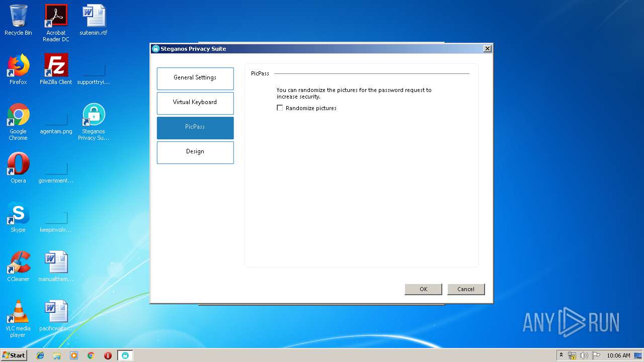Launch Acrobat Reader DC shortcut
This screenshot has width=644, height=362.
[56, 23]
